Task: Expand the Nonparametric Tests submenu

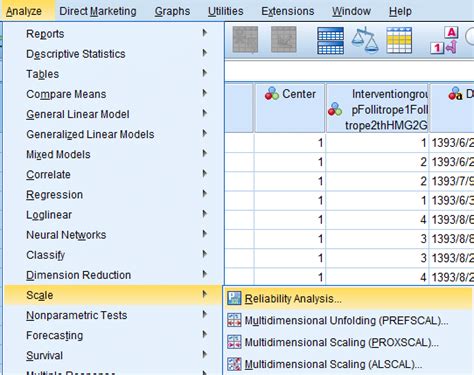Action: coord(113,315)
